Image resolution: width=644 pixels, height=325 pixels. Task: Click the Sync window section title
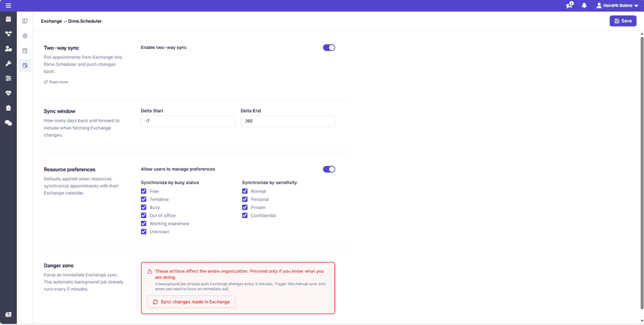[59, 111]
